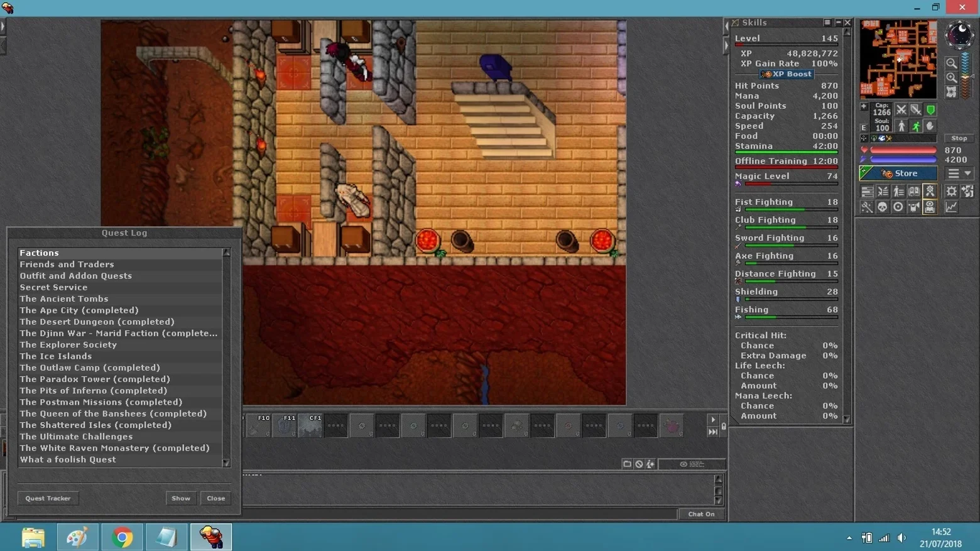This screenshot has height=551, width=980.
Task: Expand the inventory with the plus button
Action: tap(864, 107)
